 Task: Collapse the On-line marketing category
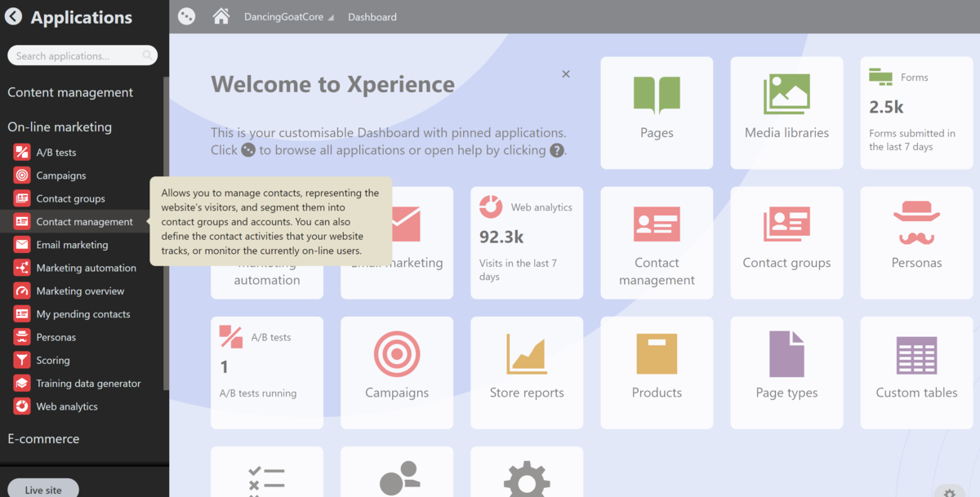[60, 126]
